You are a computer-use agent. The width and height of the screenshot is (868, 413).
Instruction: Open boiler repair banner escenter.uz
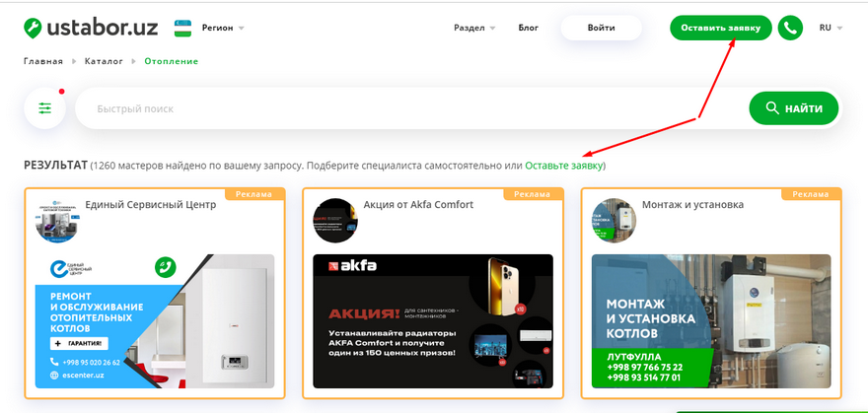[x=155, y=321]
